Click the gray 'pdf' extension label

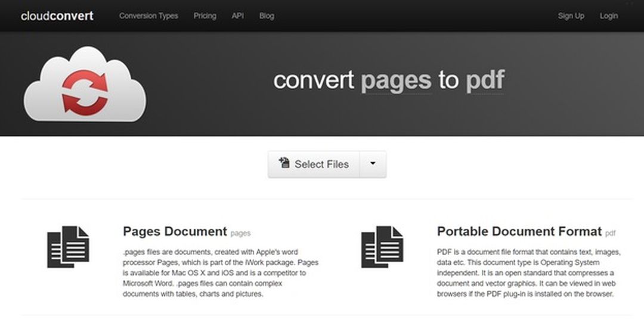pos(611,233)
